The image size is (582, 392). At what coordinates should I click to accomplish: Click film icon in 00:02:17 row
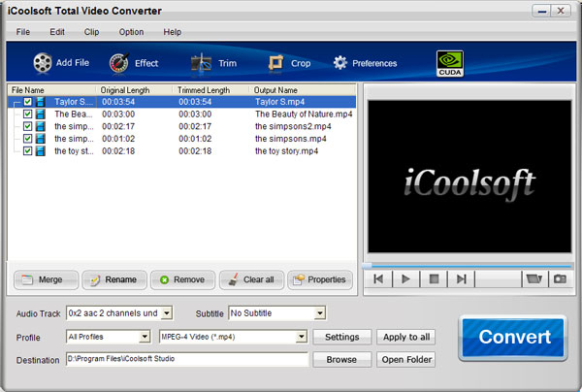(x=41, y=126)
